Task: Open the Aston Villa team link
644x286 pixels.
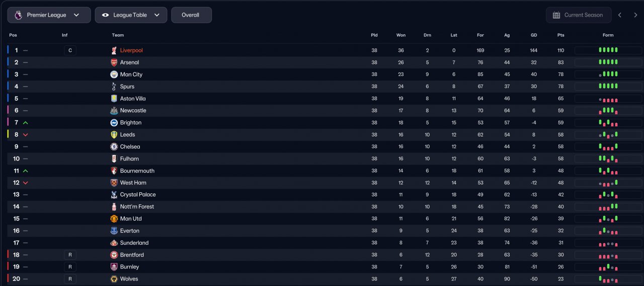Action: click(133, 99)
